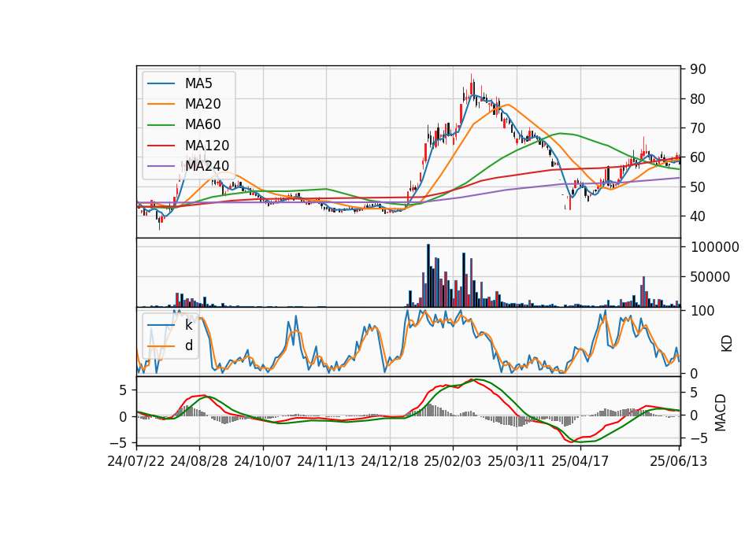Click the green MA60 legend line sample
The image size is (756, 543).
161,124
